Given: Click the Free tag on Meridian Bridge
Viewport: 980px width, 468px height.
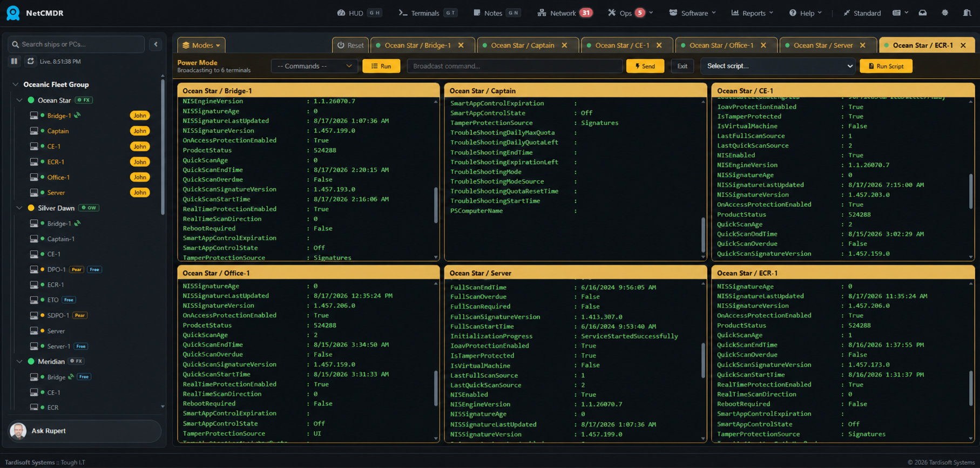Looking at the screenshot, I should click(84, 377).
